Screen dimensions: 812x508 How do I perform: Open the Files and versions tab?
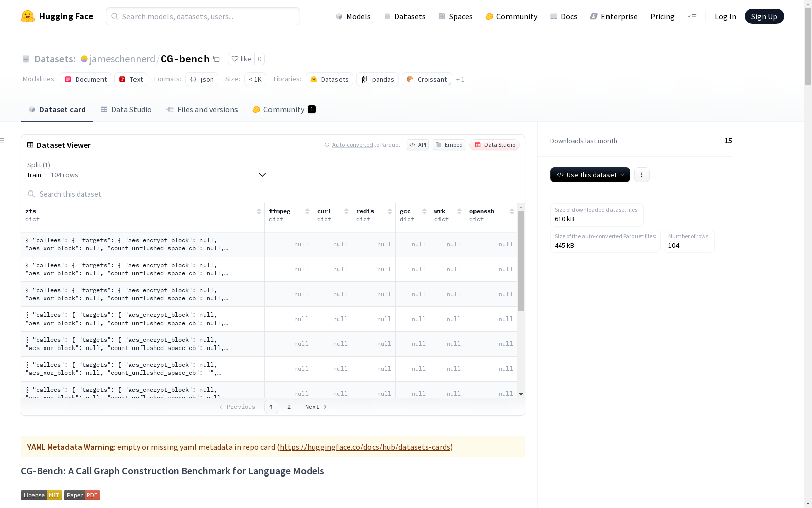click(202, 109)
